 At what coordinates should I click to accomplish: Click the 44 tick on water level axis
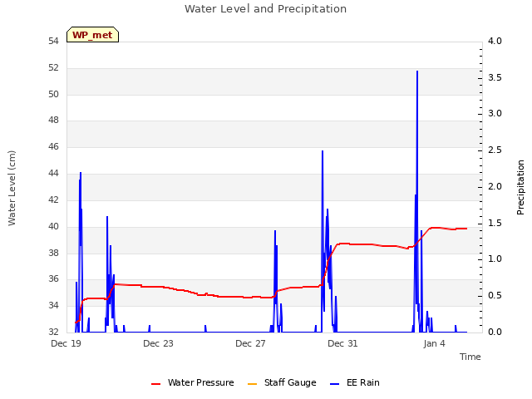pyautogui.click(x=53, y=174)
